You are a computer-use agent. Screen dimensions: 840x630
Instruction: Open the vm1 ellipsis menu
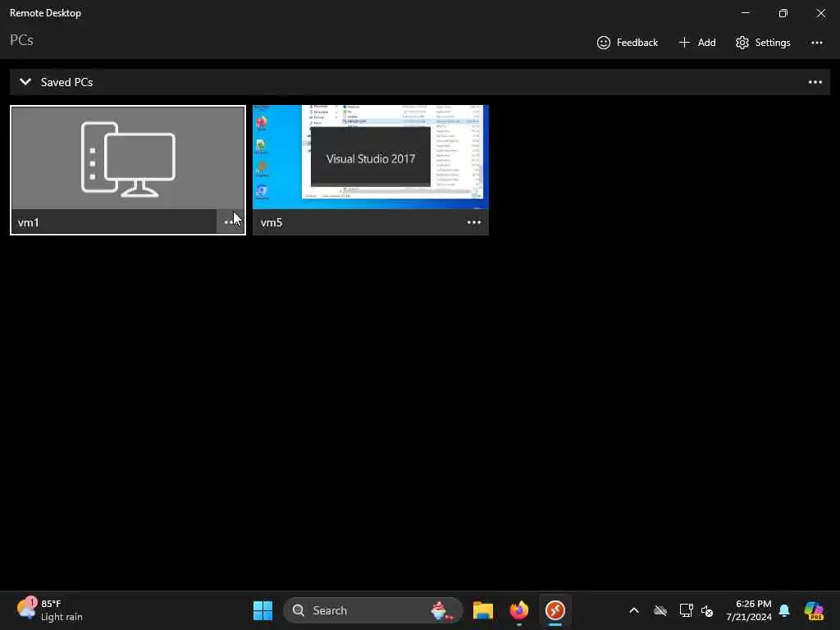click(x=231, y=221)
